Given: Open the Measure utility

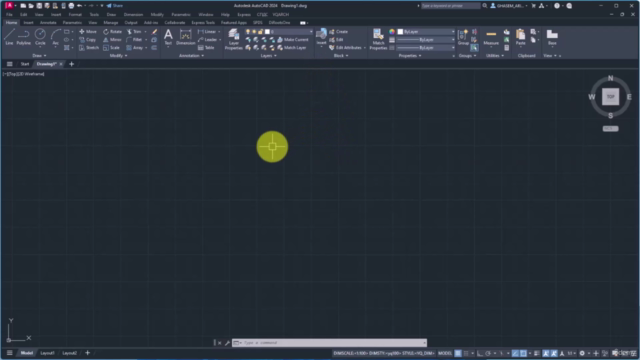Looking at the screenshot, I should pyautogui.click(x=491, y=37).
